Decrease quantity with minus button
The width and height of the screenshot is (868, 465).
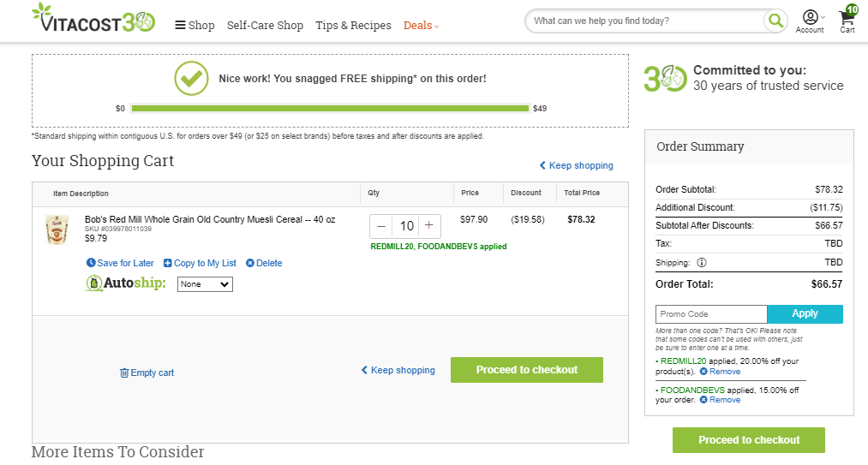pyautogui.click(x=380, y=226)
